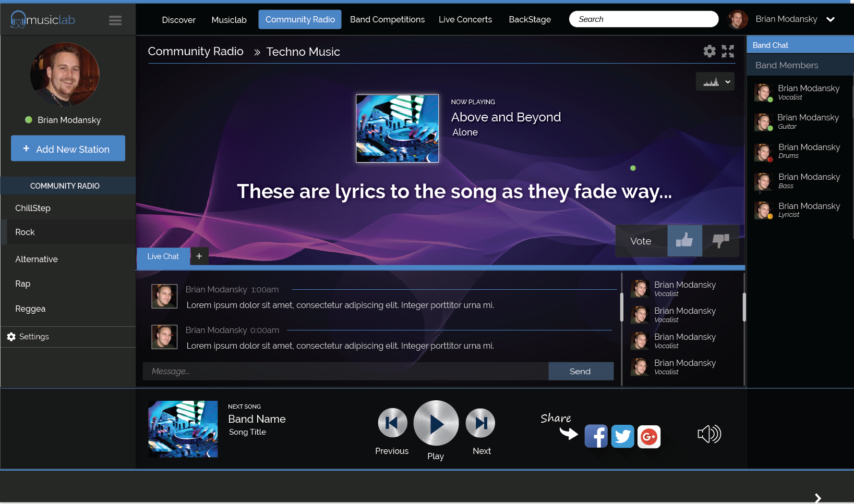The height and width of the screenshot is (504, 854).
Task: Click avatar of the 0:00am chat message
Action: 164,337
